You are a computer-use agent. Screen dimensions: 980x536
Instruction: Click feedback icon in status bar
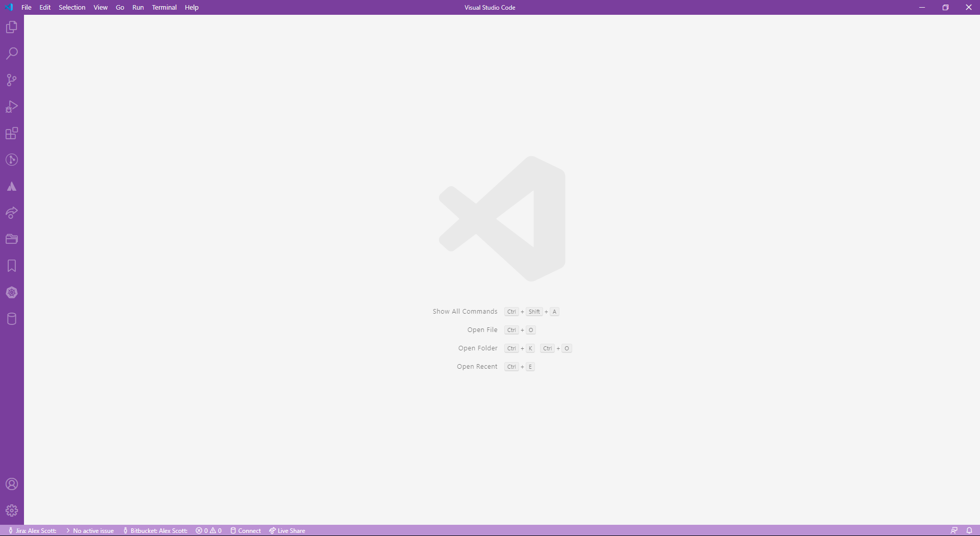coord(954,530)
